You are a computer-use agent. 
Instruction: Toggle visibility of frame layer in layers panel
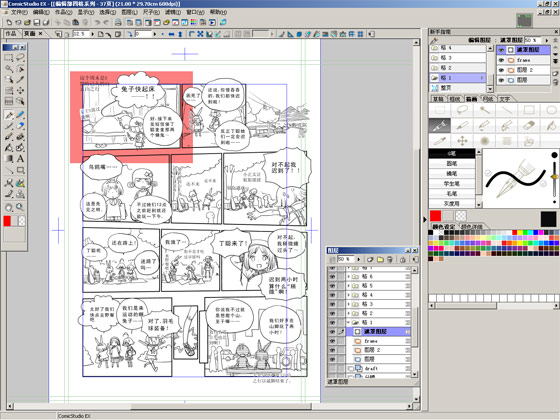[x=332, y=341]
